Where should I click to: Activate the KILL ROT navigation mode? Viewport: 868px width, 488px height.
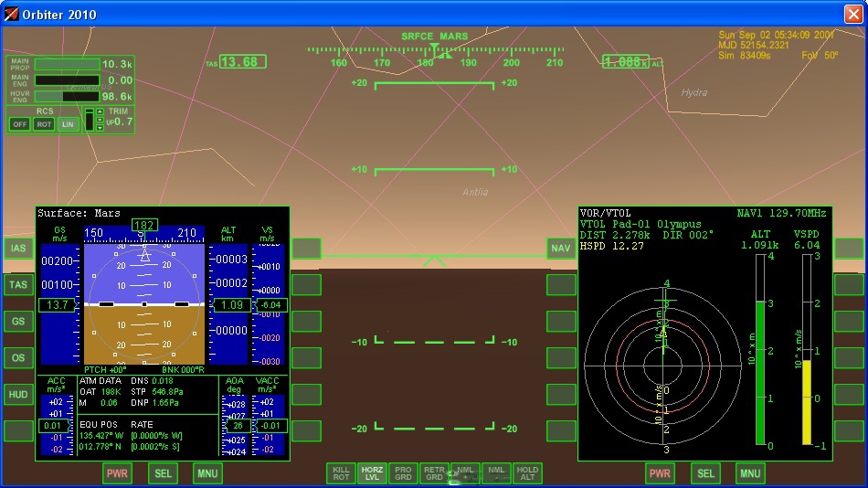pyautogui.click(x=341, y=473)
